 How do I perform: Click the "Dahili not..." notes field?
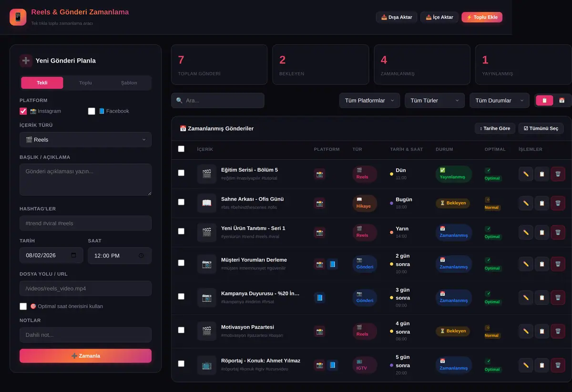(86, 335)
